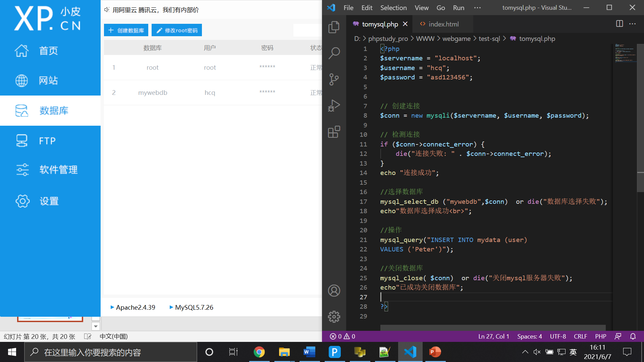Open FTP section in phpstudy sidebar
644x362 pixels.
coord(50,141)
